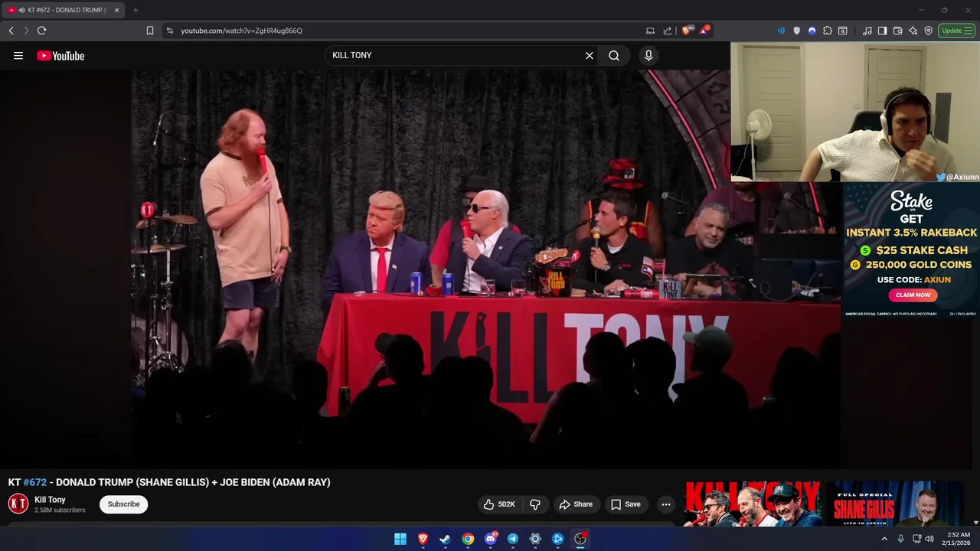Go to the YouTube home logo
The image size is (980, 551).
pos(60,56)
